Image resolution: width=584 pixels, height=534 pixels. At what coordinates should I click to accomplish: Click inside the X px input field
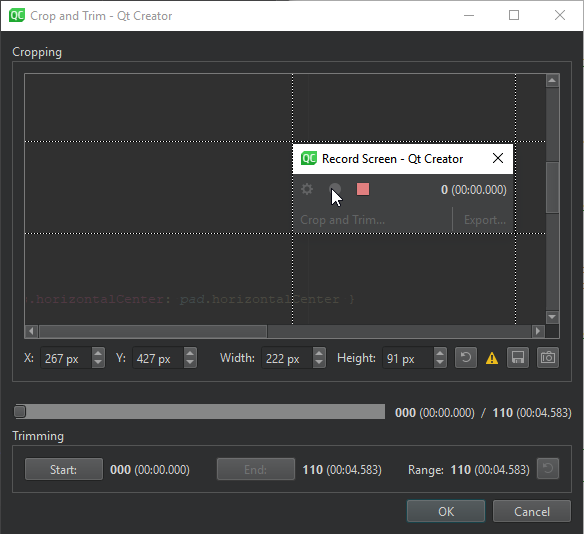click(x=66, y=358)
